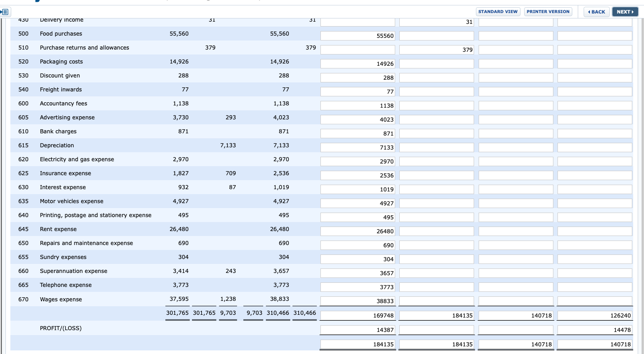
Task: Advance with the Next button
Action: point(625,12)
